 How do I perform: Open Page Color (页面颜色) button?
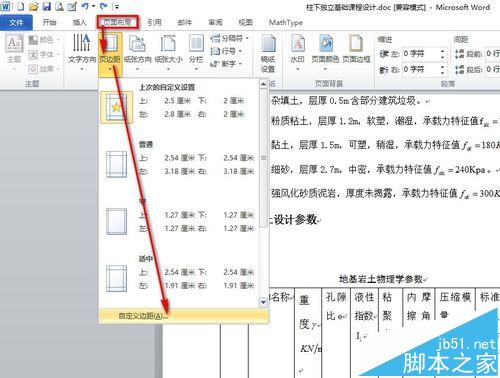(325, 53)
